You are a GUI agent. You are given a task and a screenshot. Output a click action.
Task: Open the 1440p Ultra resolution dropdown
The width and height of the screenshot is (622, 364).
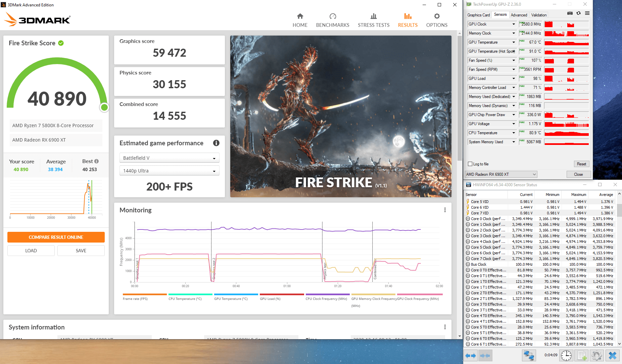pos(170,171)
